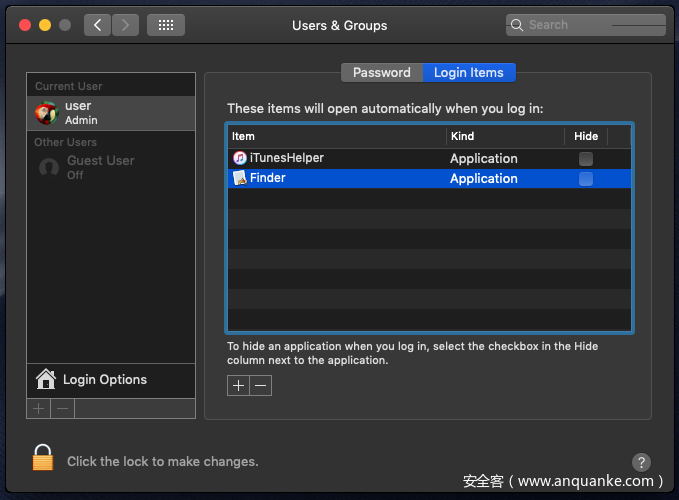Click the Search field in toolbar
The width and height of the screenshot is (679, 500).
[585, 25]
